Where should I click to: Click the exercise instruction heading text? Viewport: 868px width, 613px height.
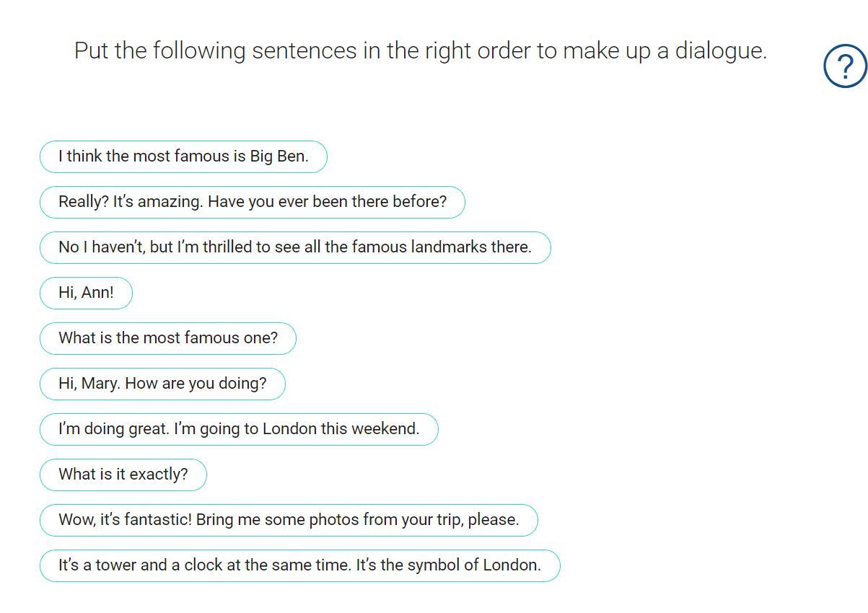[420, 51]
